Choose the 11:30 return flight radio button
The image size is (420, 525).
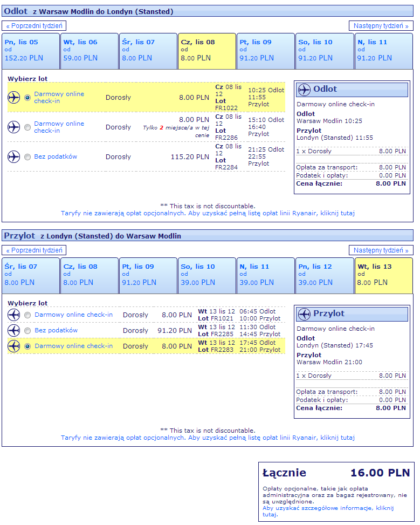click(27, 331)
